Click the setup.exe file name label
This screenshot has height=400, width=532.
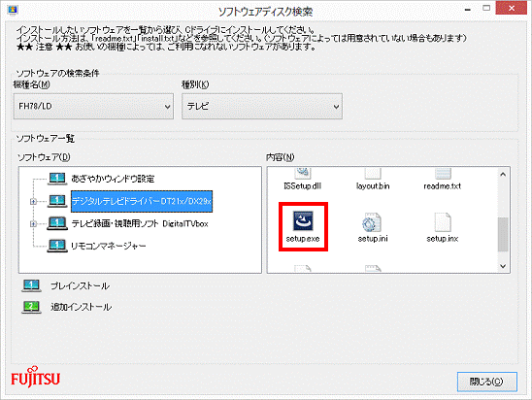pyautogui.click(x=303, y=239)
